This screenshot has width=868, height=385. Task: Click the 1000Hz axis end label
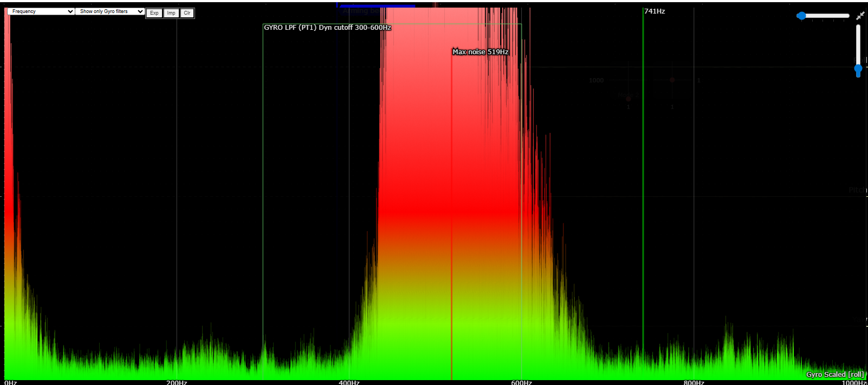click(x=854, y=382)
